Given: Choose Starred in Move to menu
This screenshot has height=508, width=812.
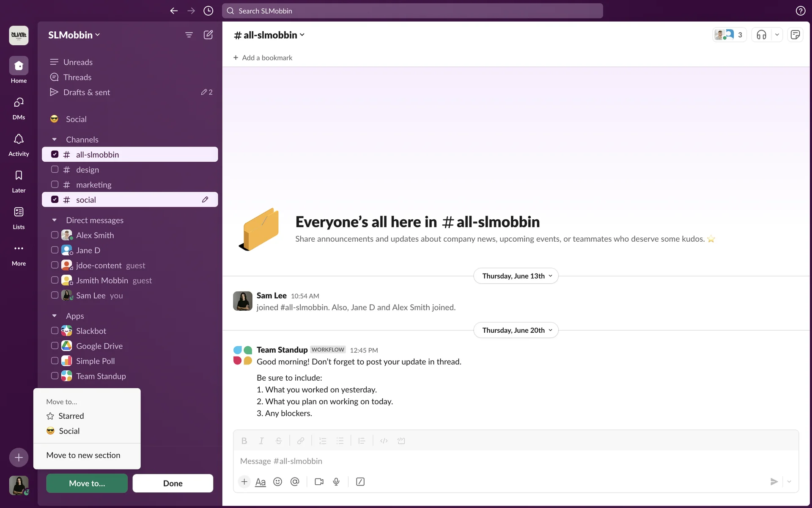Looking at the screenshot, I should point(71,416).
